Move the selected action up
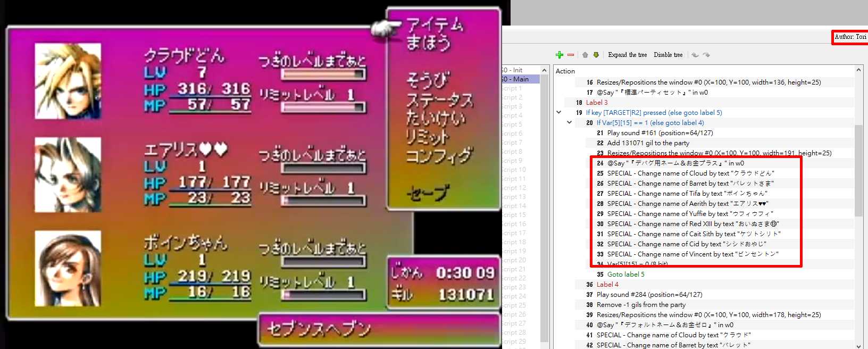868x349 pixels. [585, 55]
